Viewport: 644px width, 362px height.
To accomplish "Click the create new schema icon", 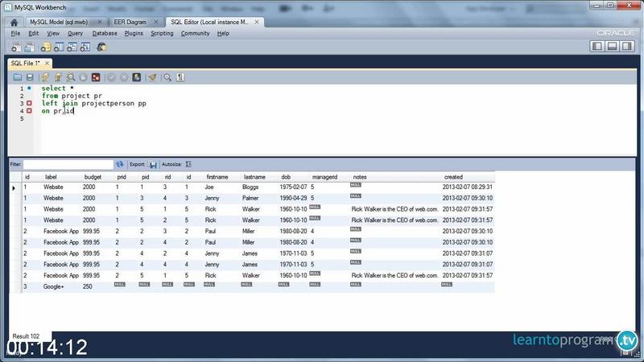I will pos(46,47).
